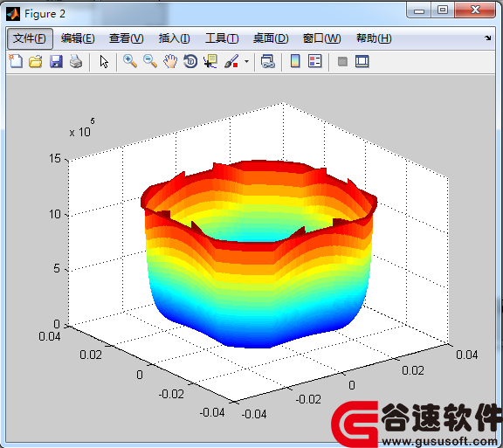Show plot tools and dock figure
The image size is (503, 448).
click(x=362, y=61)
